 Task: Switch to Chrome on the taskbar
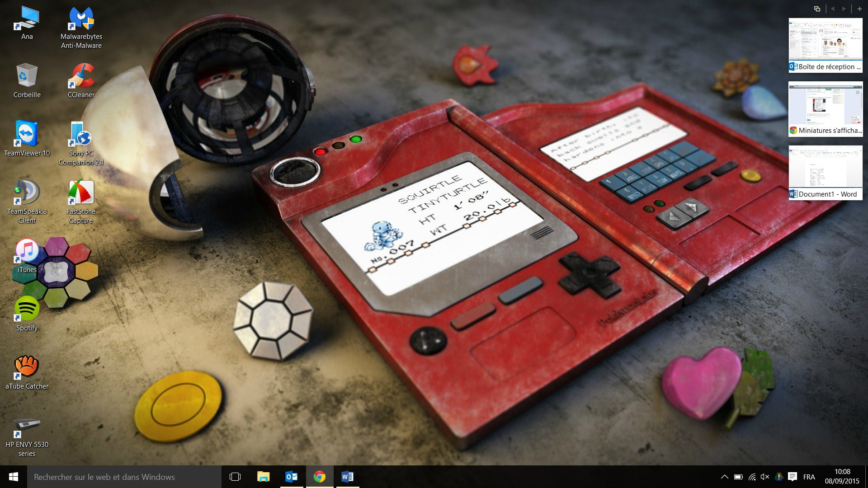[320, 477]
